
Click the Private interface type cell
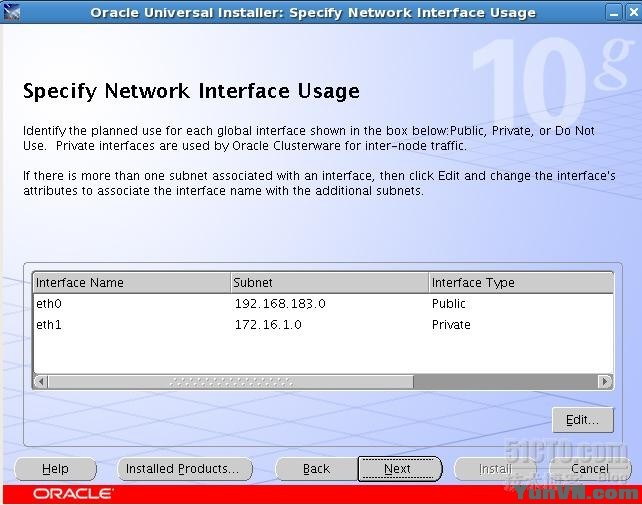tap(521, 325)
